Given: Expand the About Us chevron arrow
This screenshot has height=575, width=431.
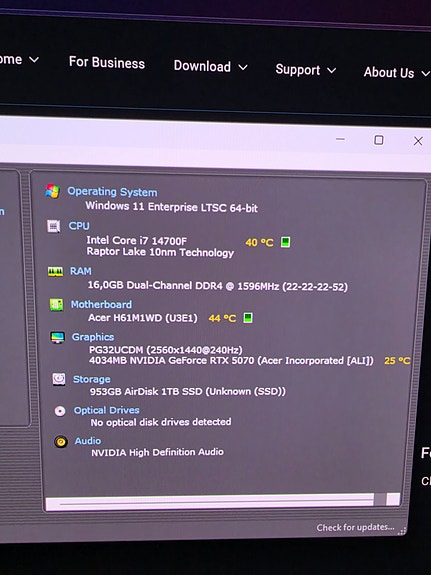Looking at the screenshot, I should (425, 73).
